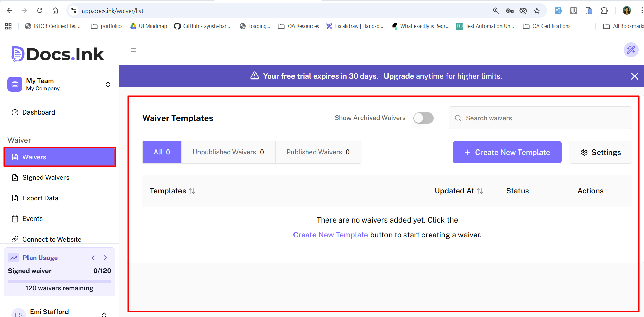The image size is (644, 317).
Task: Switch to Unpublished Waivers tab
Action: coord(228,152)
